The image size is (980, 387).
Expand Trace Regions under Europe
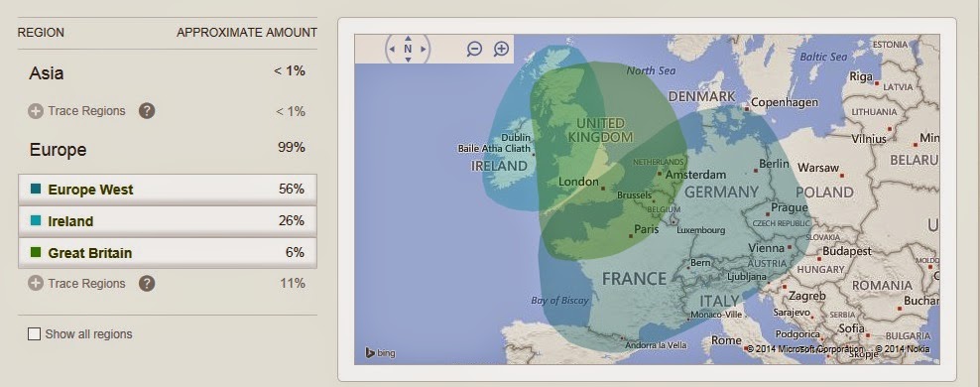click(x=36, y=283)
